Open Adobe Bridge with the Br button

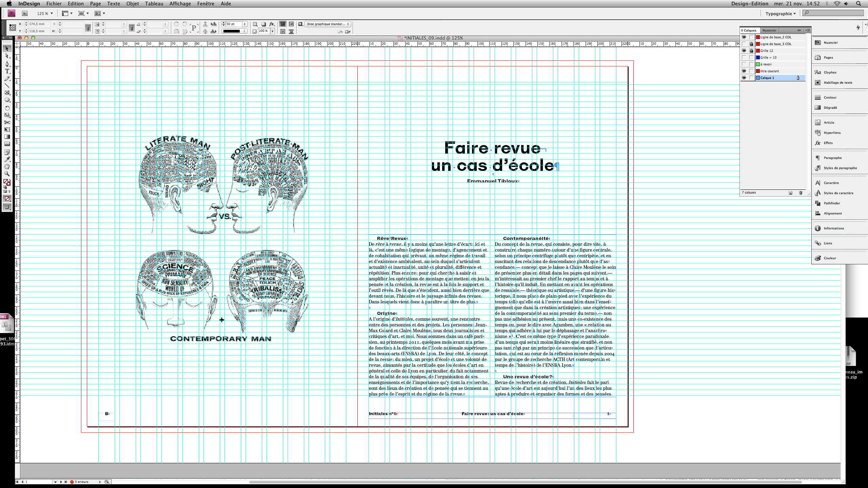[x=25, y=13]
